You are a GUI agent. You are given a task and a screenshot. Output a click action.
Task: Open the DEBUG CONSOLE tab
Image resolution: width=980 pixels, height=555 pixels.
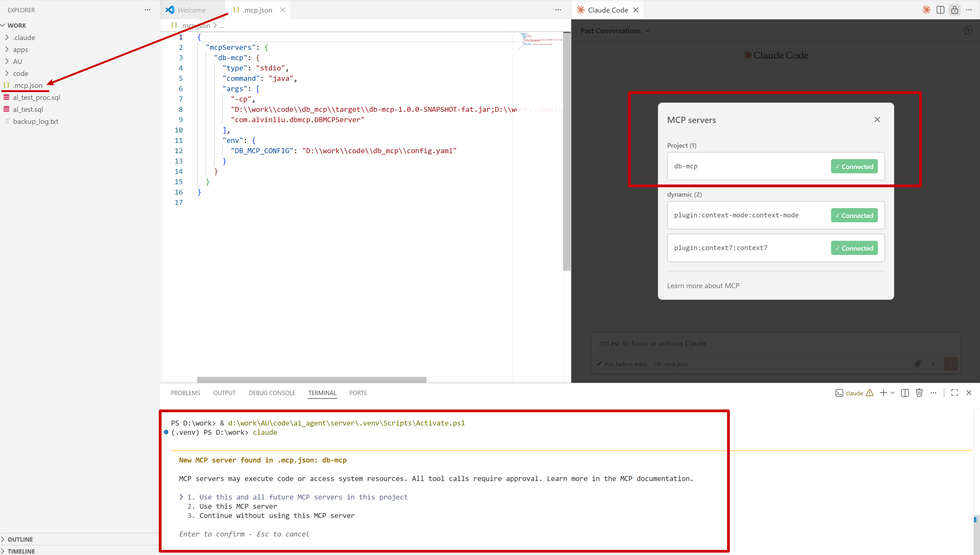[271, 393]
